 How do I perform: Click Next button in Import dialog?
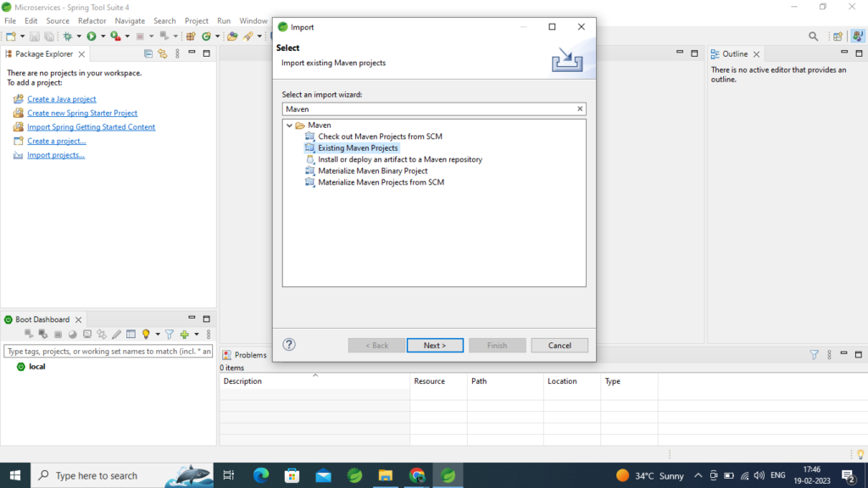[435, 346]
